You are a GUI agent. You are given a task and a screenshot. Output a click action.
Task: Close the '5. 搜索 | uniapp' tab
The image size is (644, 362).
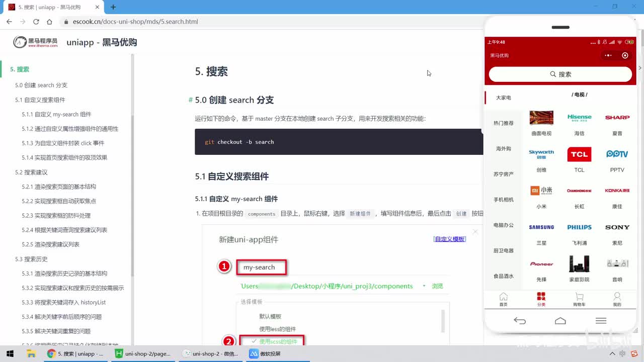[98, 7]
